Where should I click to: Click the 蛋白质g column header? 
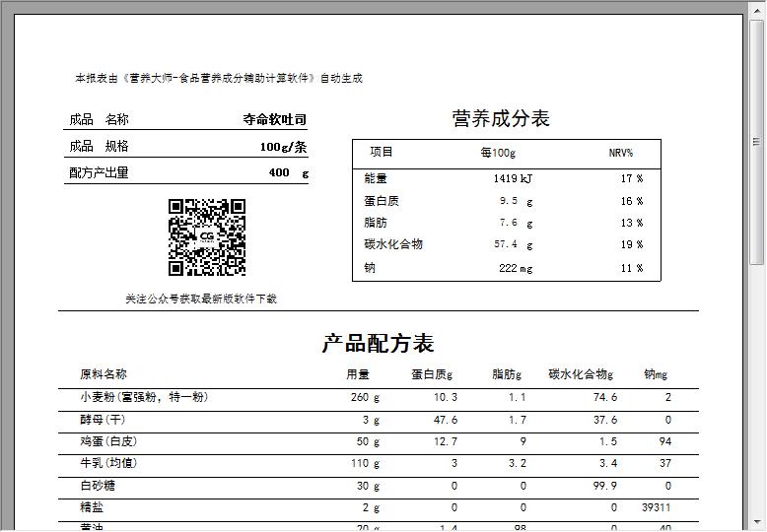coord(432,374)
